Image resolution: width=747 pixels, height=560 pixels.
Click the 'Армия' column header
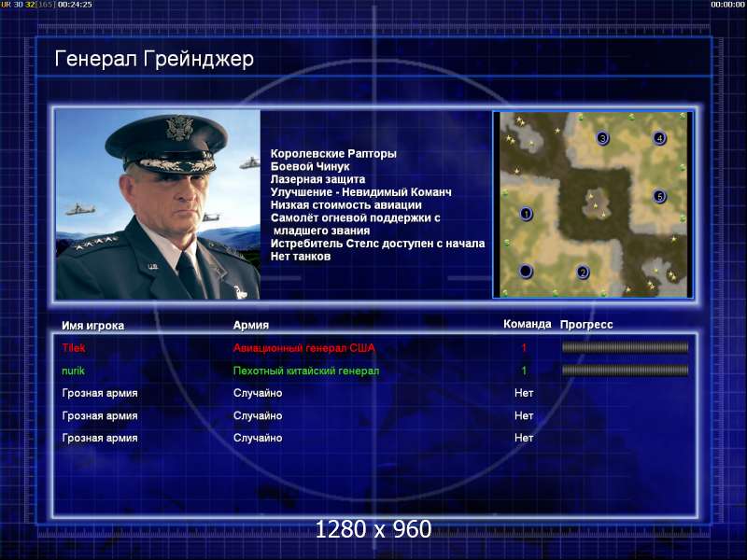point(251,325)
